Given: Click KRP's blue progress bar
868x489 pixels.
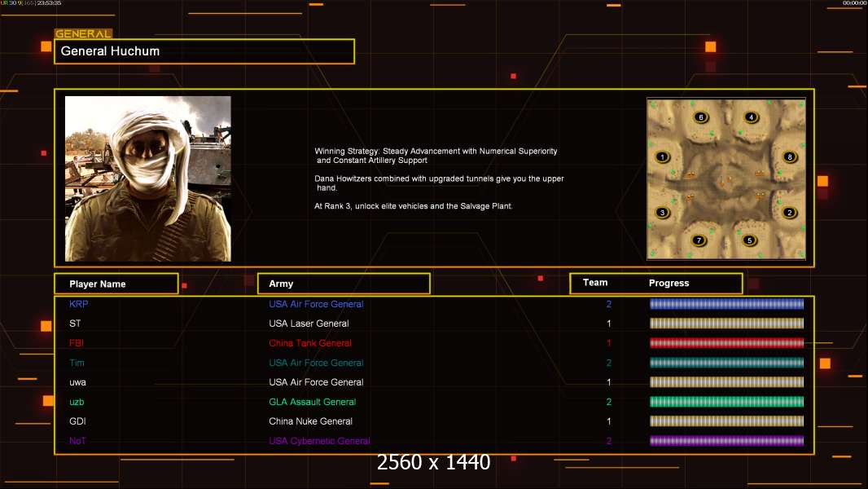Looking at the screenshot, I should click(727, 303).
